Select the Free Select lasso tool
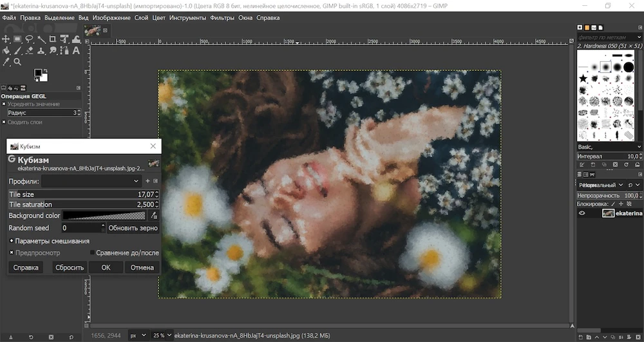 29,39
